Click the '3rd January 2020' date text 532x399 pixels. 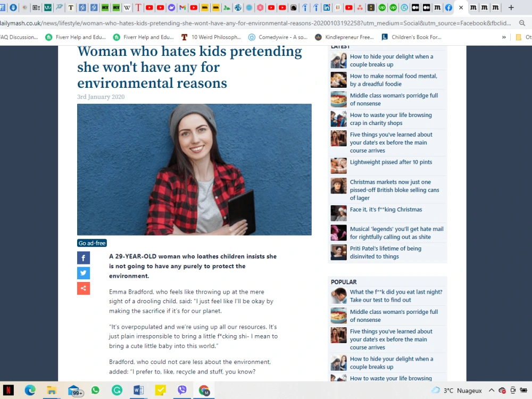click(101, 97)
